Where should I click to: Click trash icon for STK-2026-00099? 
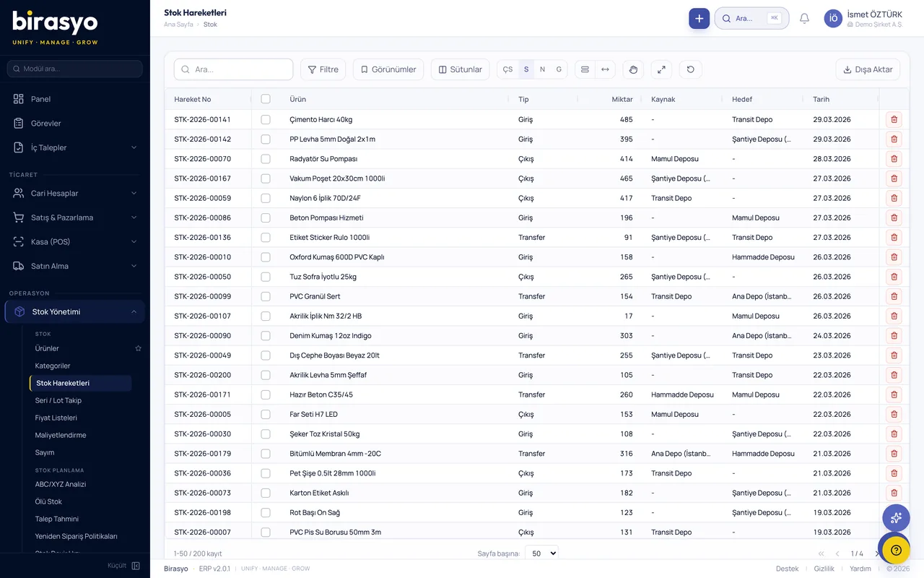point(894,296)
